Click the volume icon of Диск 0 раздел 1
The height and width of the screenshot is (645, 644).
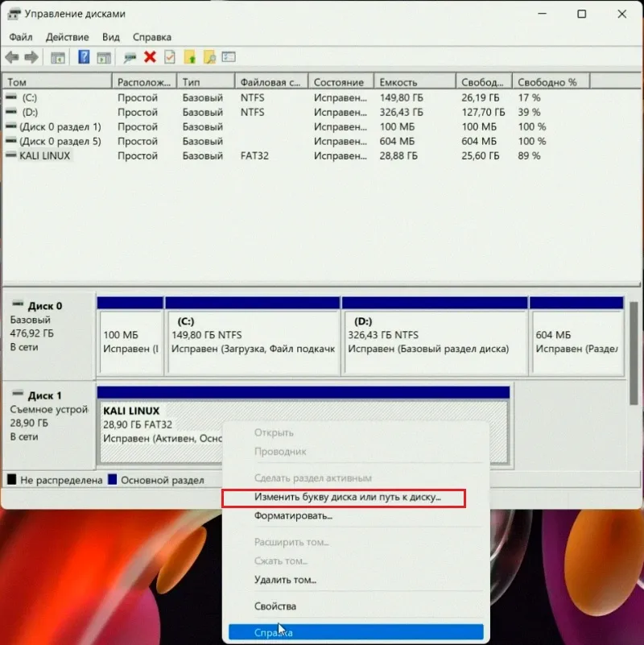[11, 126]
